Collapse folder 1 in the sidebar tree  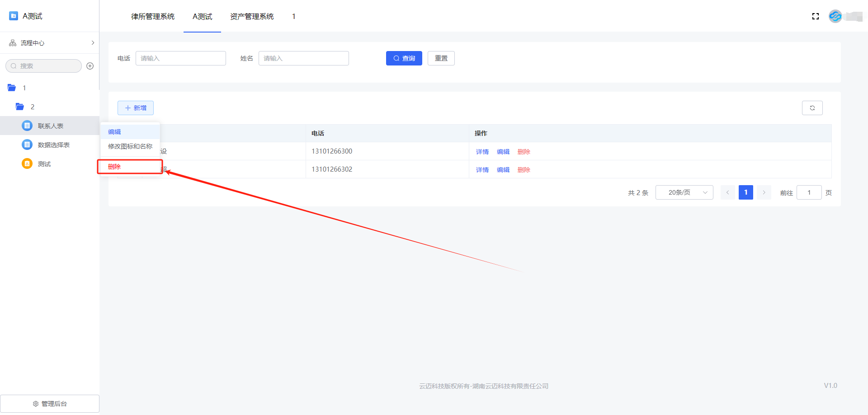click(x=12, y=88)
